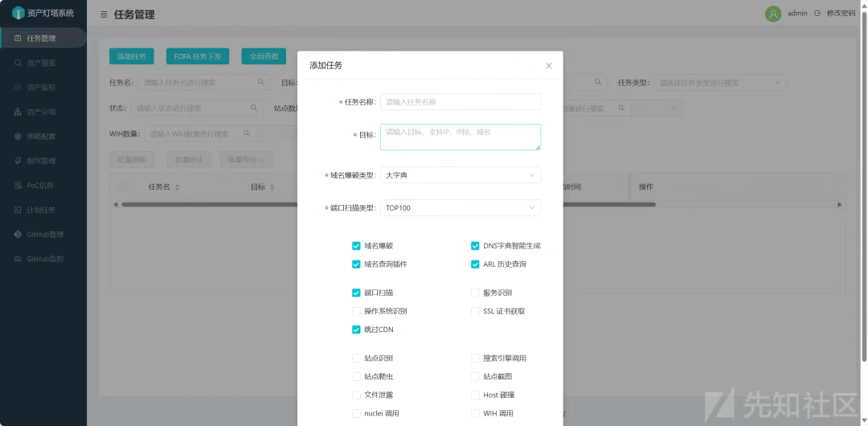Image resolution: width=868 pixels, height=426 pixels.
Task: Enable the Host 碰撞 checkbox
Action: 475,395
